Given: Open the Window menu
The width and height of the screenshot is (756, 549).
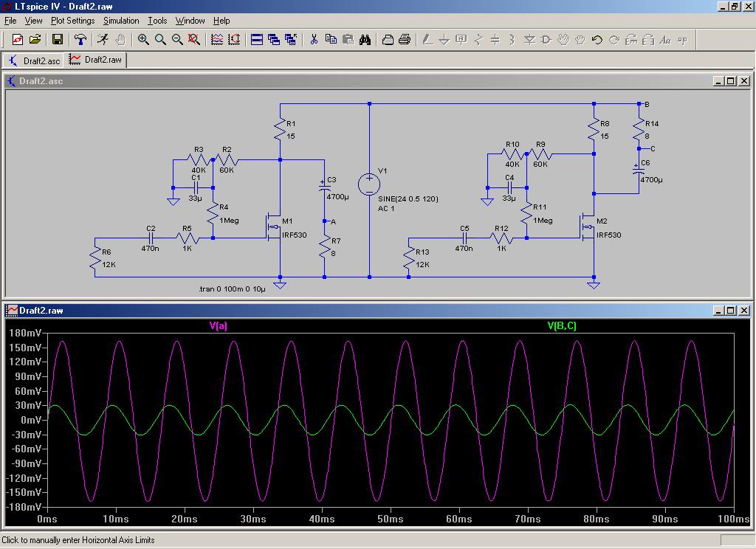Looking at the screenshot, I should 190,21.
